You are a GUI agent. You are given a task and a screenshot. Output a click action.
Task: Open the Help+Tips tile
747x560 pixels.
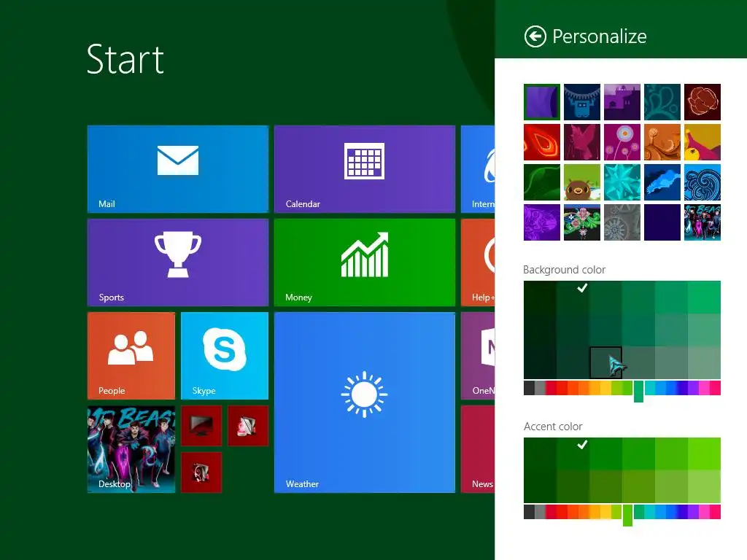(478, 262)
